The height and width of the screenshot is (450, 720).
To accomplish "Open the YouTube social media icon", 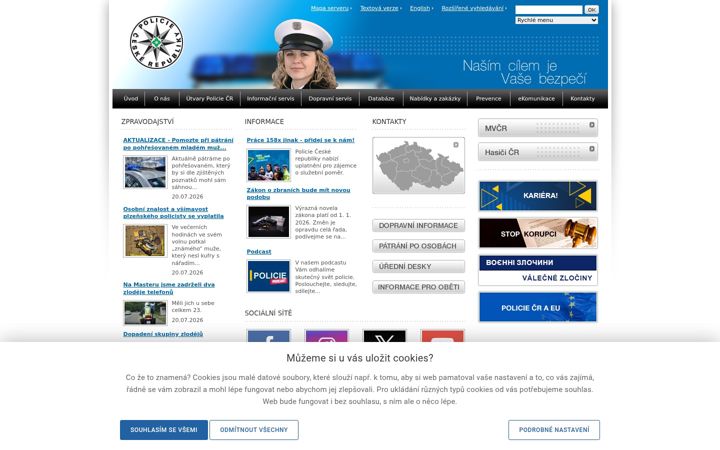I will click(442, 336).
